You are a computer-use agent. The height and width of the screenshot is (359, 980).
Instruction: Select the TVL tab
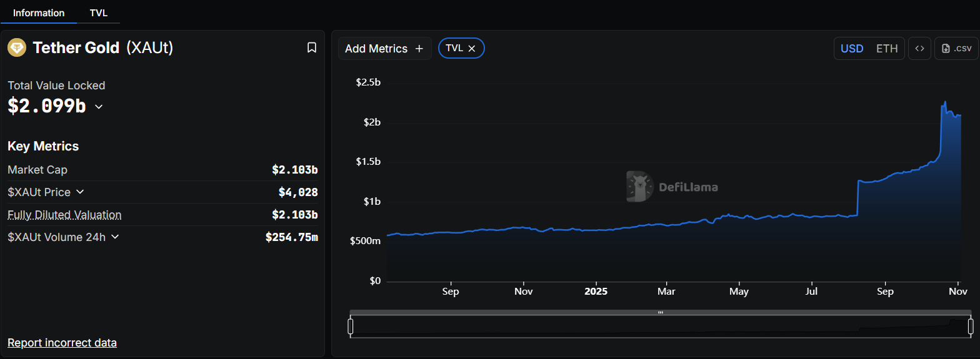pos(99,12)
